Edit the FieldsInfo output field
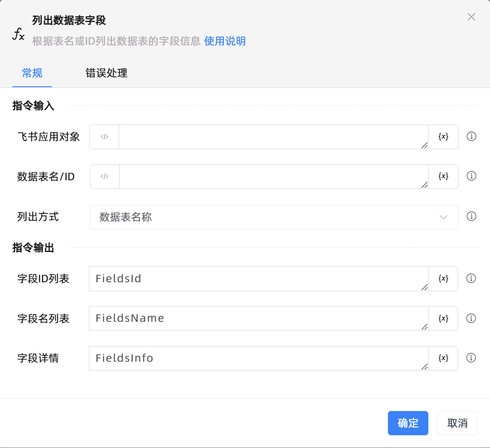Screen dimensions: 490x448 [x=259, y=358]
